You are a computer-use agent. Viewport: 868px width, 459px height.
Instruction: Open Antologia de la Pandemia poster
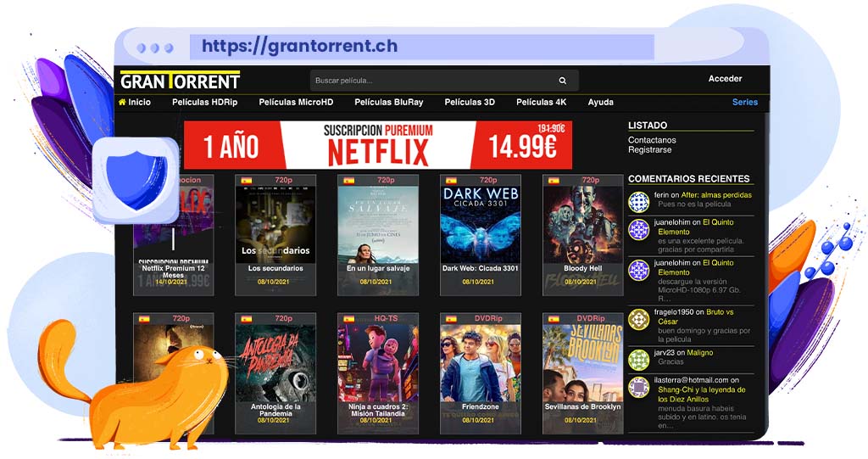coord(275,362)
